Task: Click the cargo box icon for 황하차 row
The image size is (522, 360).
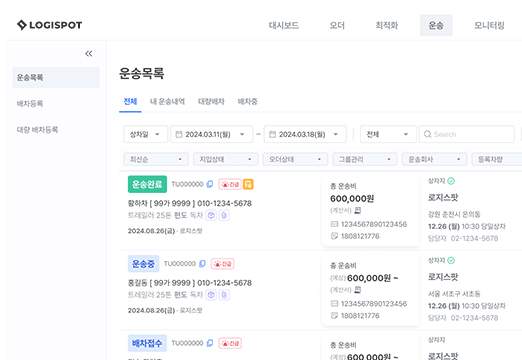Action: pos(211,215)
